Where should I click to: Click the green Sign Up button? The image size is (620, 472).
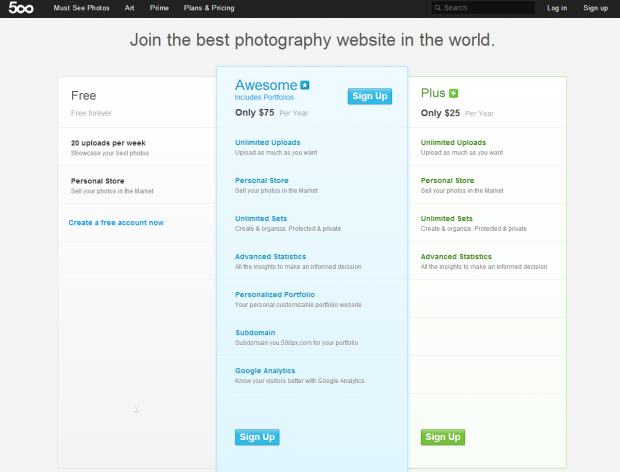[x=443, y=437]
